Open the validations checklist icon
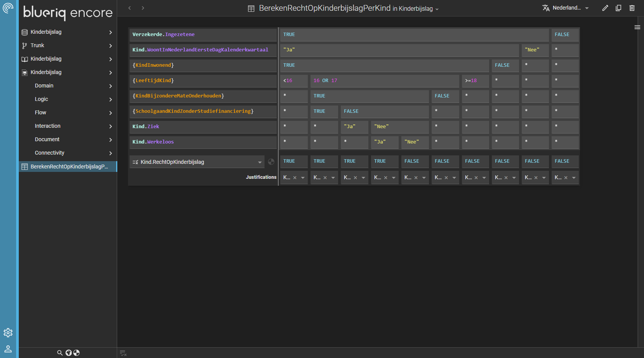 (123, 353)
